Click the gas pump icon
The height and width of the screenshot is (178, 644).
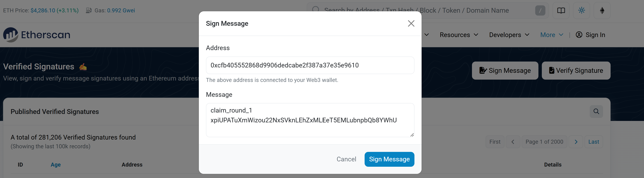[88, 11]
